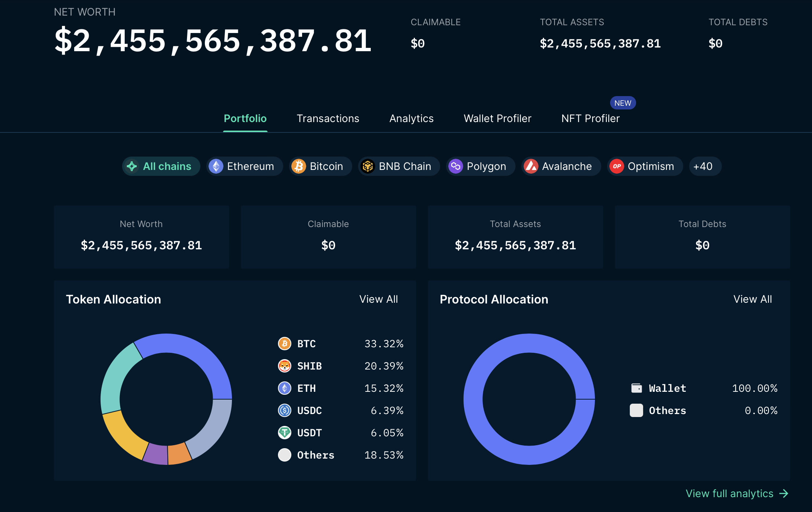This screenshot has height=512, width=812.
Task: Click the Wallet icon in Protocol Allocation
Action: [636, 388]
